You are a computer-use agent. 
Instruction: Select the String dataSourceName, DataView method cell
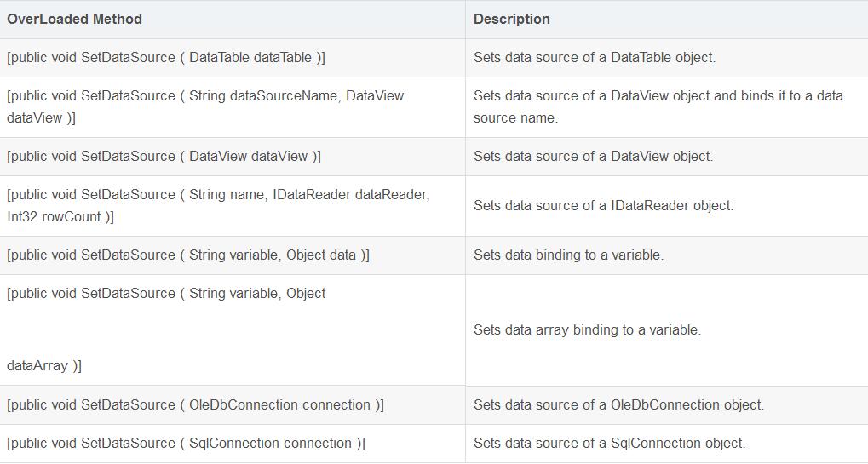pos(205,96)
